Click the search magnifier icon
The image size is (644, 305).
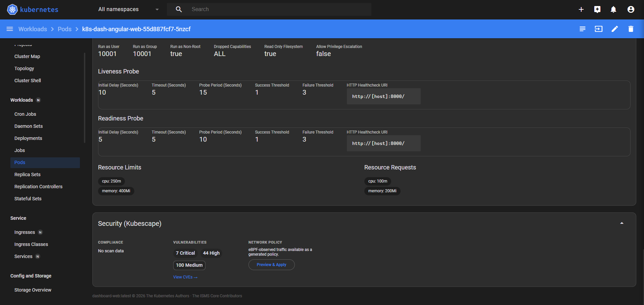[x=179, y=9]
